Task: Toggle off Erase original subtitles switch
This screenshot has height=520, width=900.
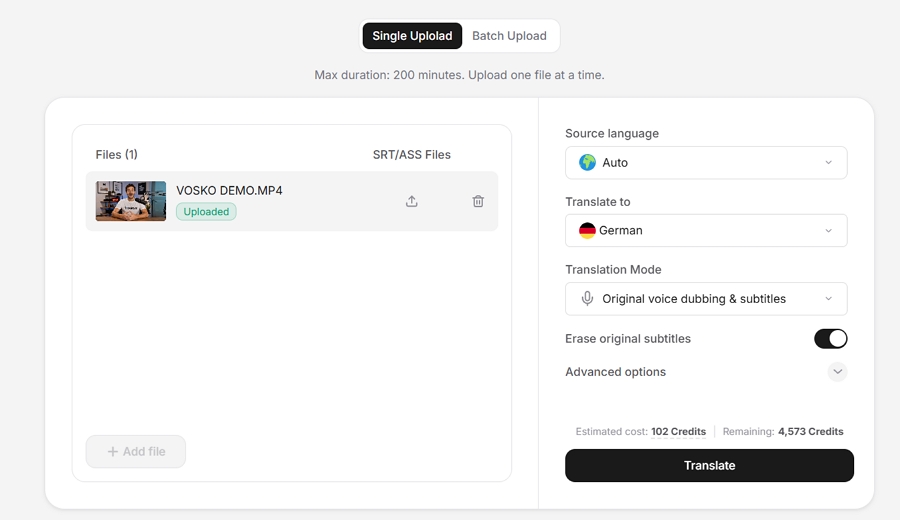Action: coord(830,339)
